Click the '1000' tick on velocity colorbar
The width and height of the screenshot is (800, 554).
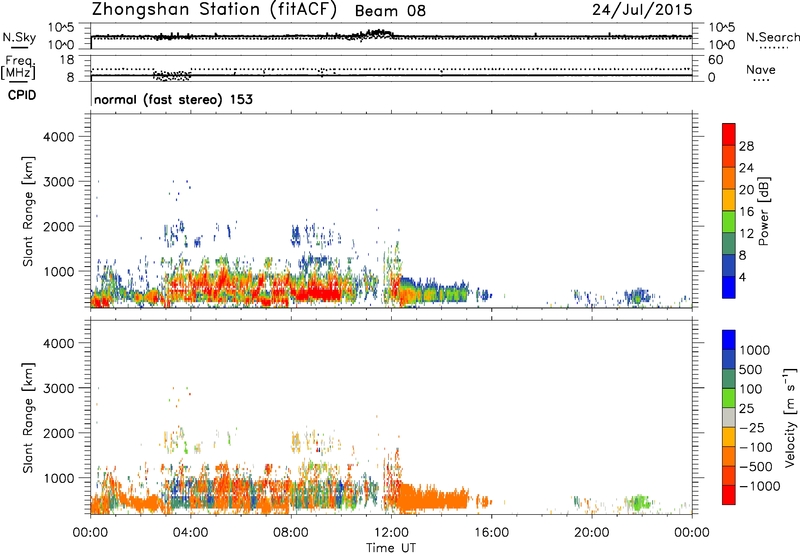point(755,350)
